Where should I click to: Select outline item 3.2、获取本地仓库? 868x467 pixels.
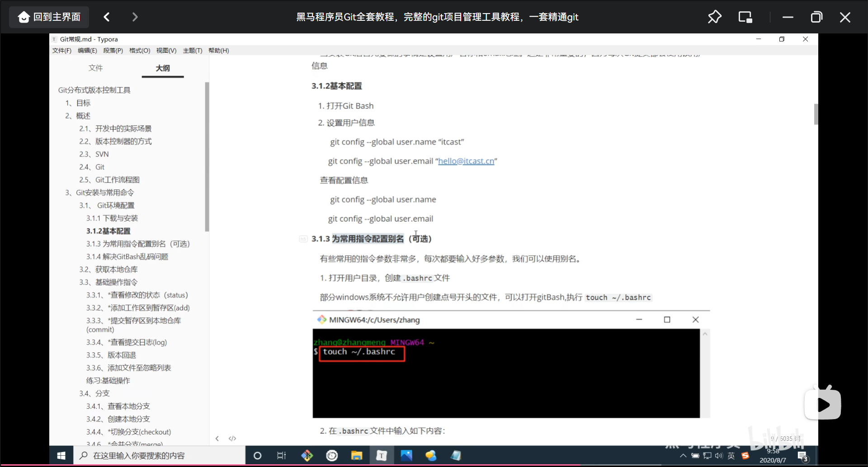point(108,270)
